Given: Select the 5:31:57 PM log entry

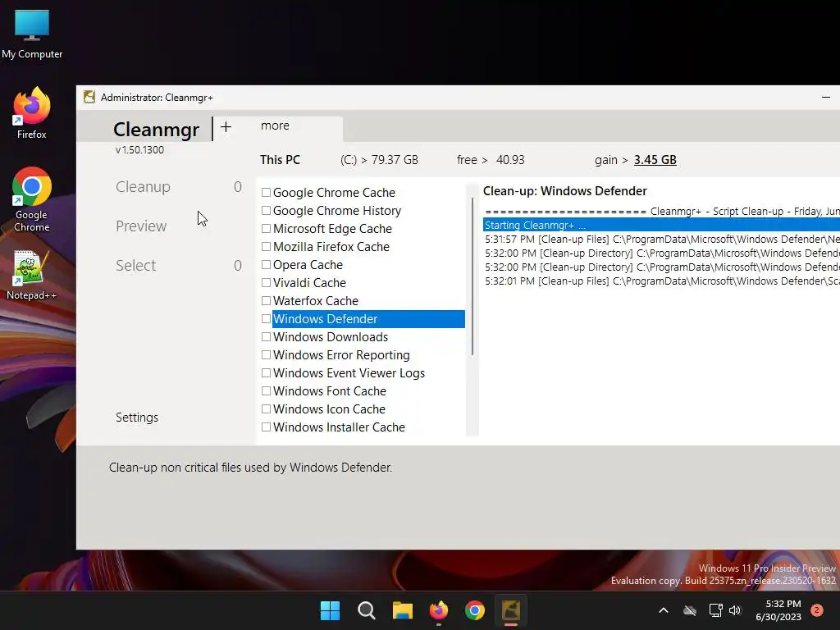Looking at the screenshot, I should pyautogui.click(x=662, y=239).
